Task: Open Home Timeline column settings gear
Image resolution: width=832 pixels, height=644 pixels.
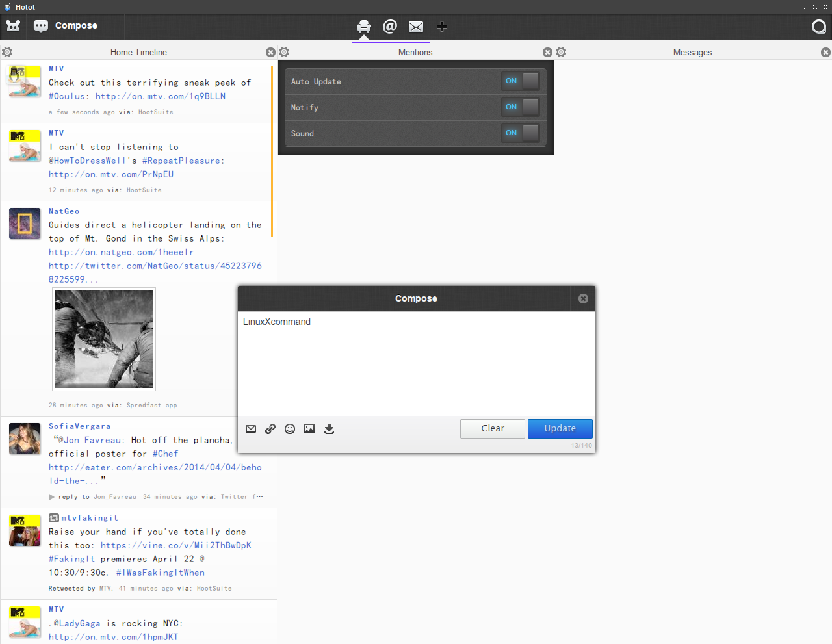Action: [7, 52]
